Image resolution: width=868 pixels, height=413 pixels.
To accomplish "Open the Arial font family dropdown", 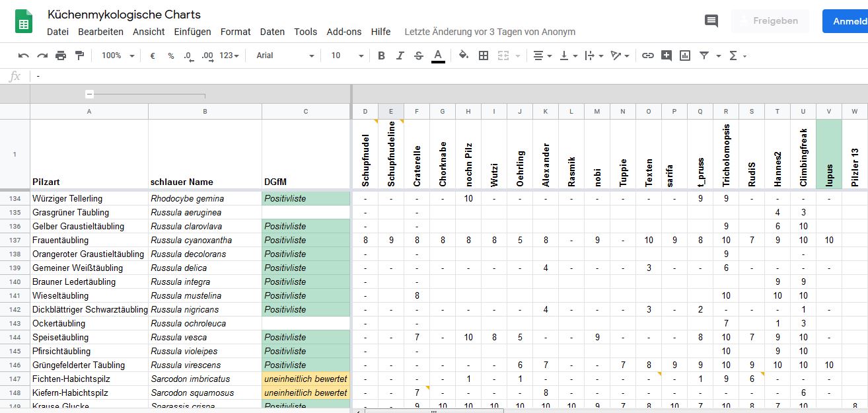I will pos(285,56).
